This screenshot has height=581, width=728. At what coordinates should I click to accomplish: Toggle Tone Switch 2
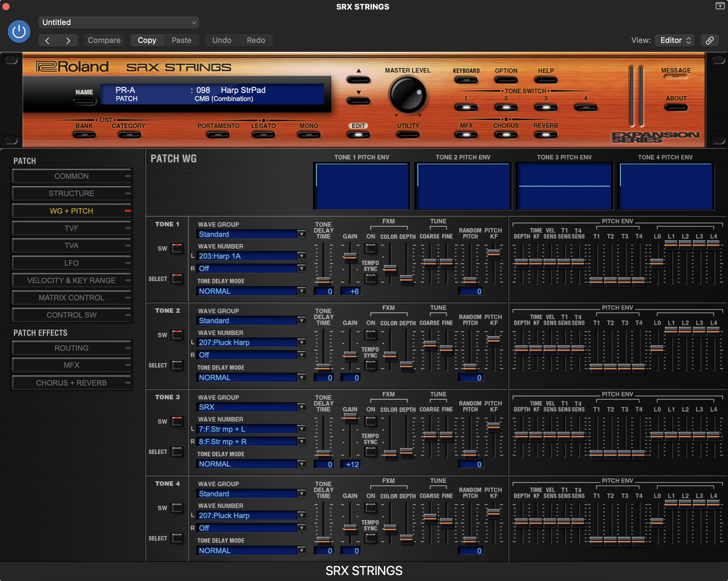coord(506,108)
